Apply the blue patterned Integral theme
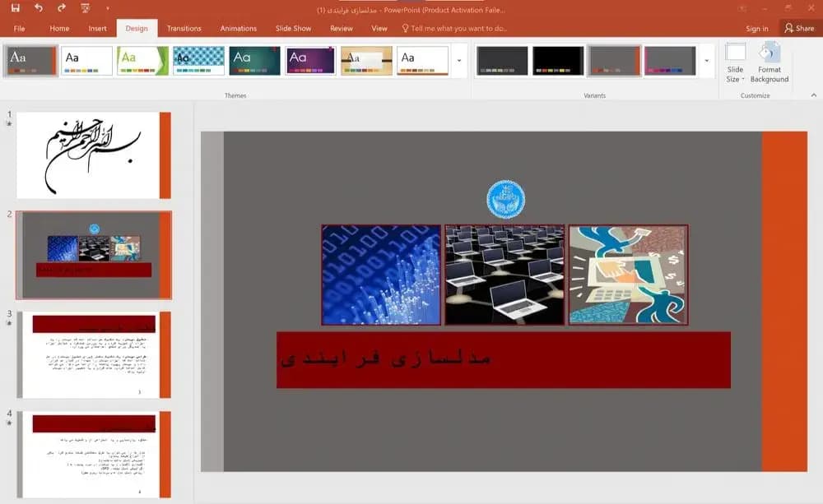This screenshot has width=823, height=504. tap(198, 61)
